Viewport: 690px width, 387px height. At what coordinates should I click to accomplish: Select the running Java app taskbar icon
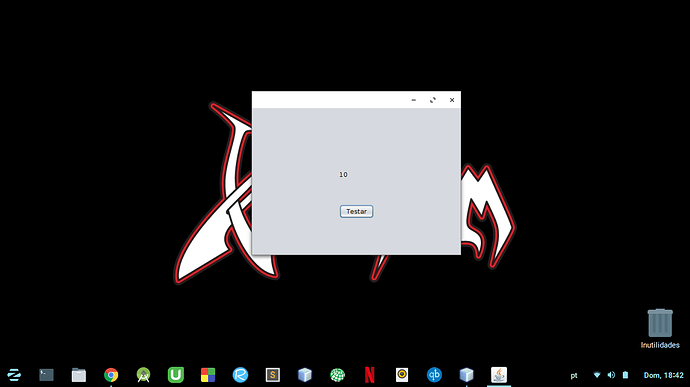tap(499, 375)
